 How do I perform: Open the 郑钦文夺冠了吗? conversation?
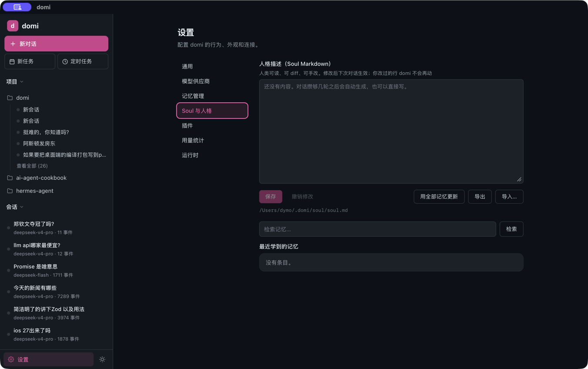[x=57, y=228]
